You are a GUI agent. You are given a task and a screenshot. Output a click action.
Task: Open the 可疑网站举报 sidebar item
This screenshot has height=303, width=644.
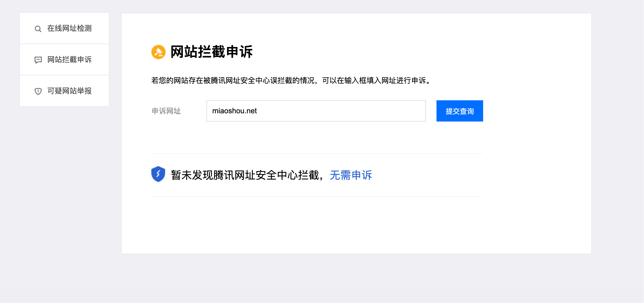[x=69, y=91]
